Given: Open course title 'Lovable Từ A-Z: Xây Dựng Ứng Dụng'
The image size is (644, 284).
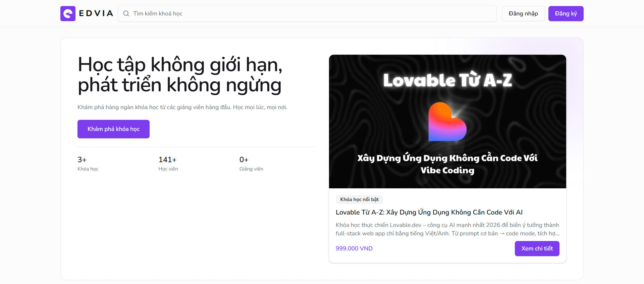Looking at the screenshot, I should tap(429, 212).
